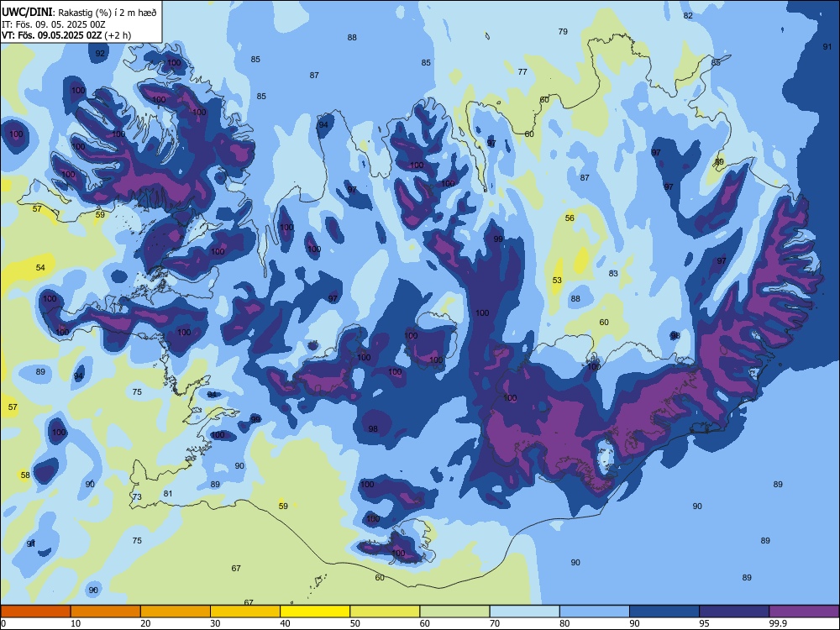Click the humidity value 79 on the map
Screen dimensions: 840x630
[x=563, y=32]
